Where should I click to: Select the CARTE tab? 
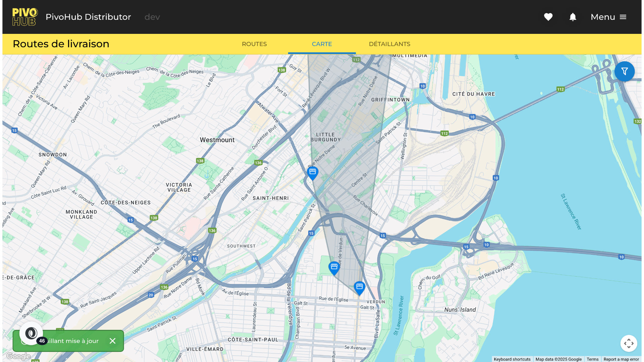point(322,44)
